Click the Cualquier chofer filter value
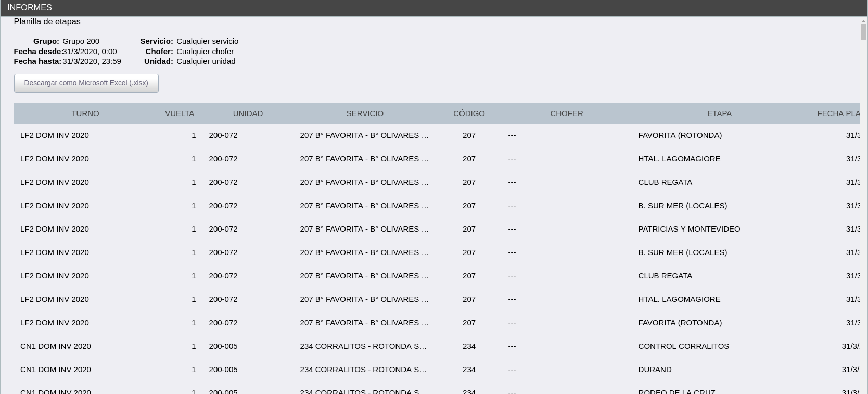The width and height of the screenshot is (868, 394). (x=205, y=52)
